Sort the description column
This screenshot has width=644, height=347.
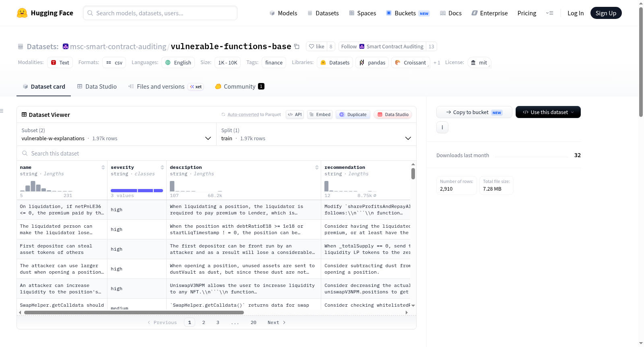(317, 167)
